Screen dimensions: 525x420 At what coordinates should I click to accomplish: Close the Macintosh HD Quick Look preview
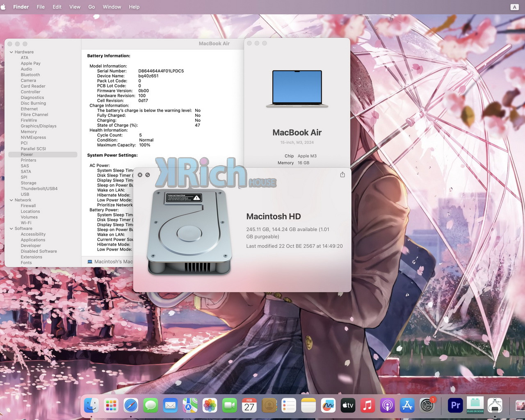tap(140, 175)
